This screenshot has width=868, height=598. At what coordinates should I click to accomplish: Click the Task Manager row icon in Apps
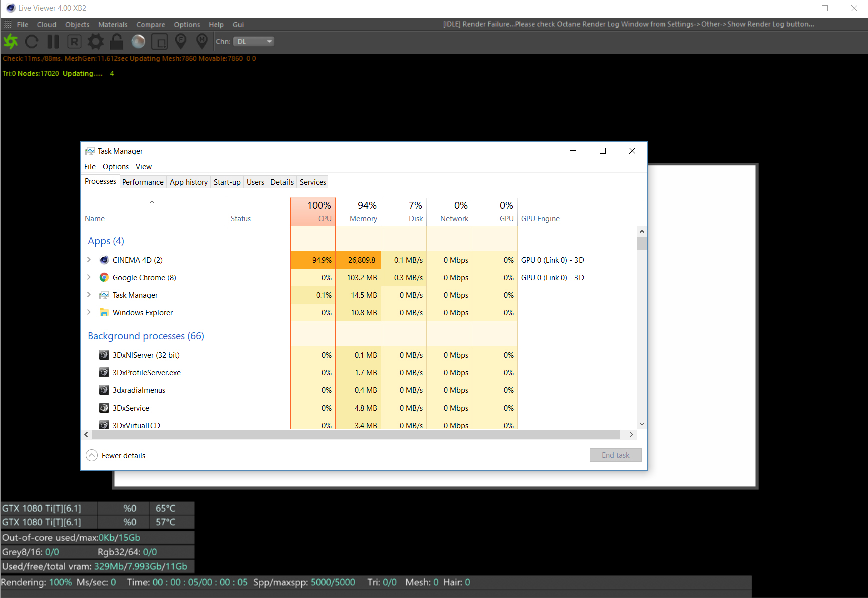pos(104,295)
